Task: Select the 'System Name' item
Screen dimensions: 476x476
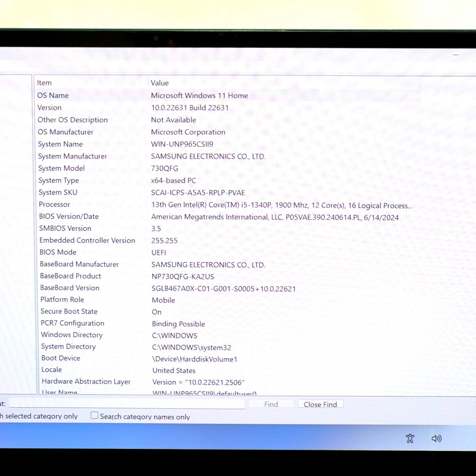Action: (60, 144)
